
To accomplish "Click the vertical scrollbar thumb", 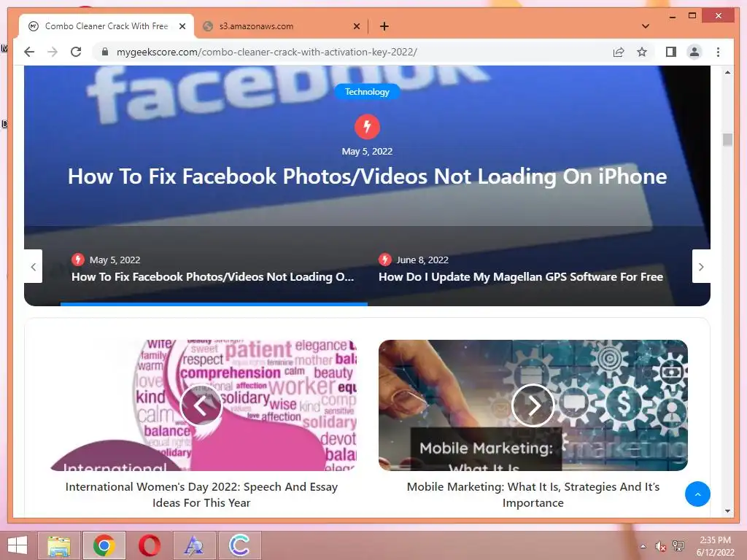I will pos(727,139).
